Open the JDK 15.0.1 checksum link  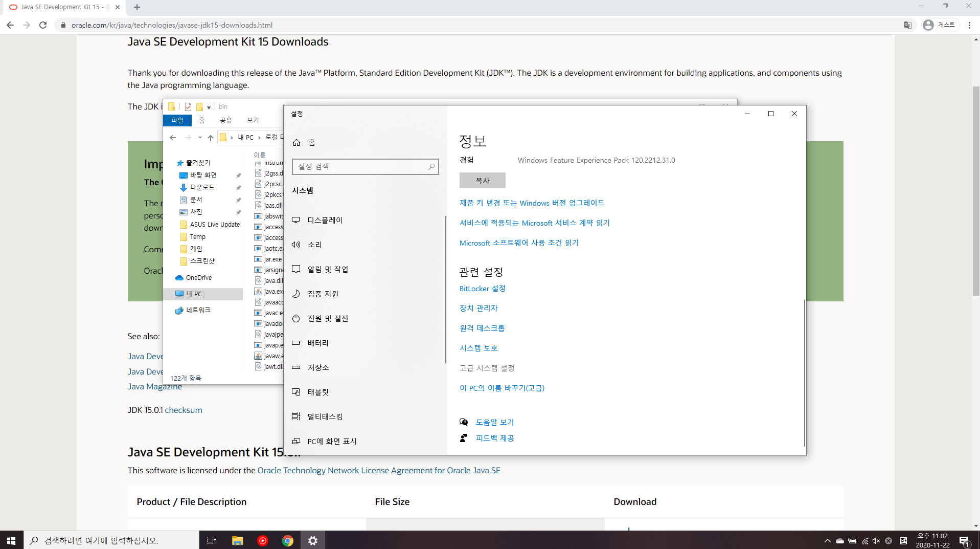184,410
